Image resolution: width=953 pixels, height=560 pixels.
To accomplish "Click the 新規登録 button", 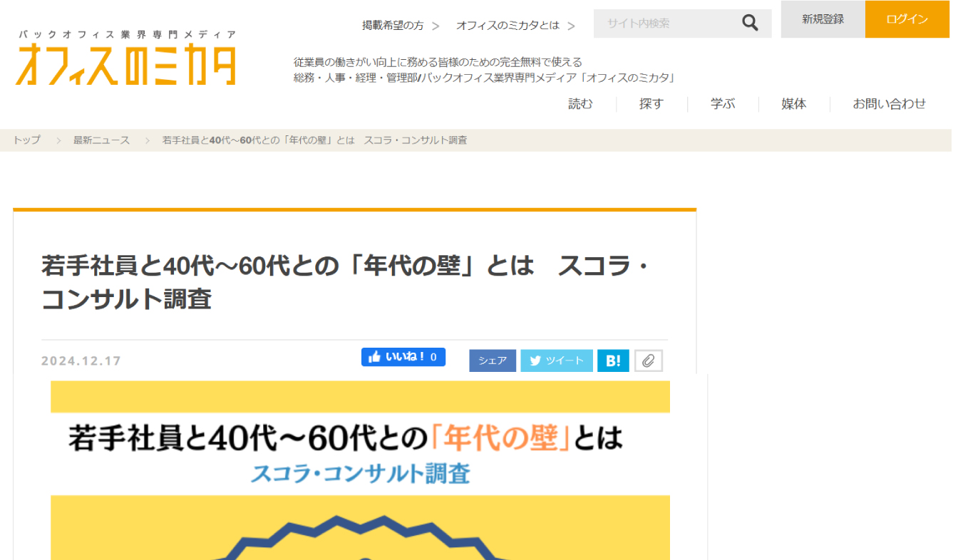I will coord(823,19).
